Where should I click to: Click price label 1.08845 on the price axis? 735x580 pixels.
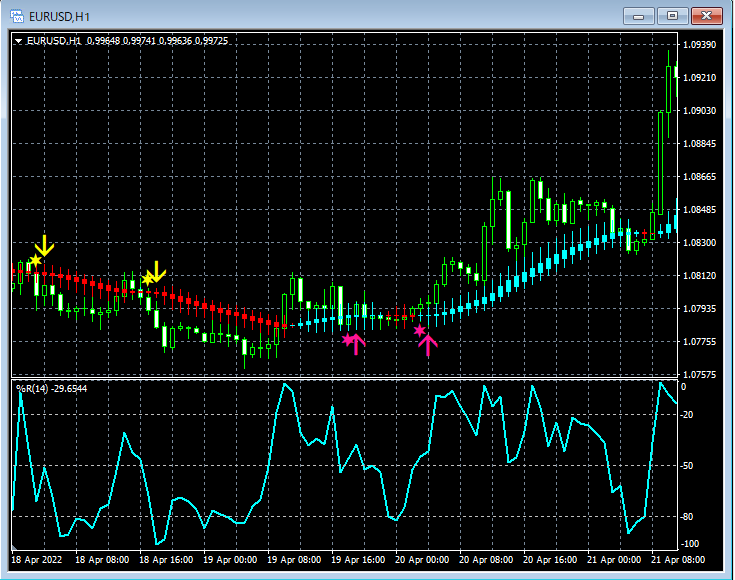(700, 143)
